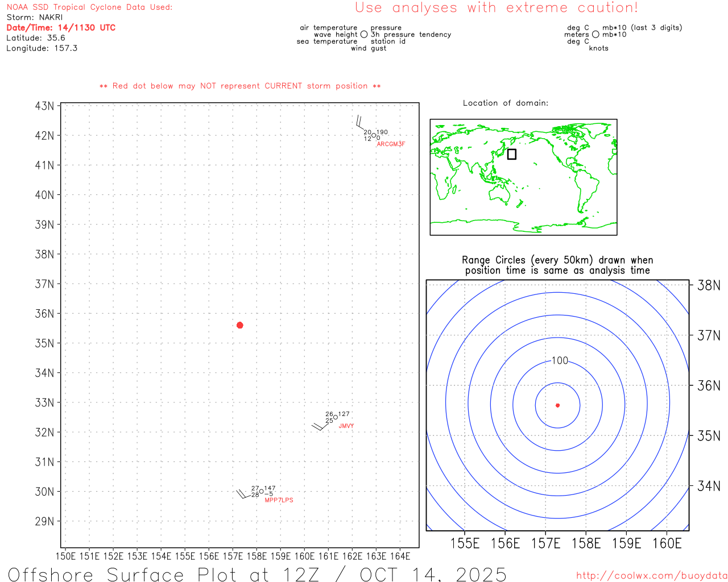
Task: Open the coolwx.com/buoydata link
Action: tap(652, 575)
